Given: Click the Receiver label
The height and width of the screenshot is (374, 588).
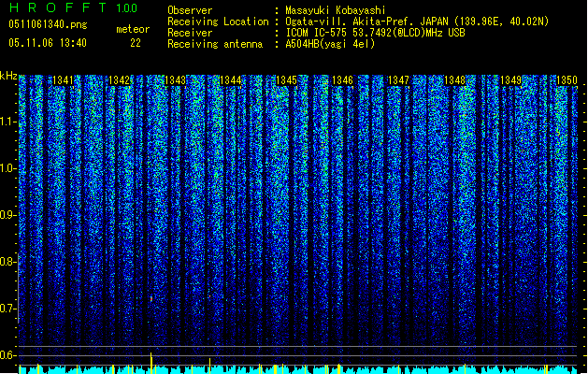Looking at the screenshot, I should [x=190, y=33].
